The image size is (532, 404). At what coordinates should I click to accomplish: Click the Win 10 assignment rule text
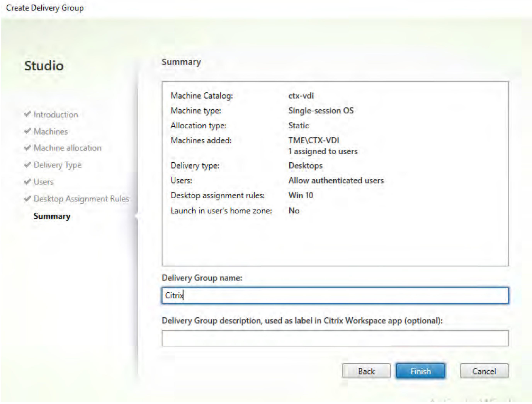300,195
